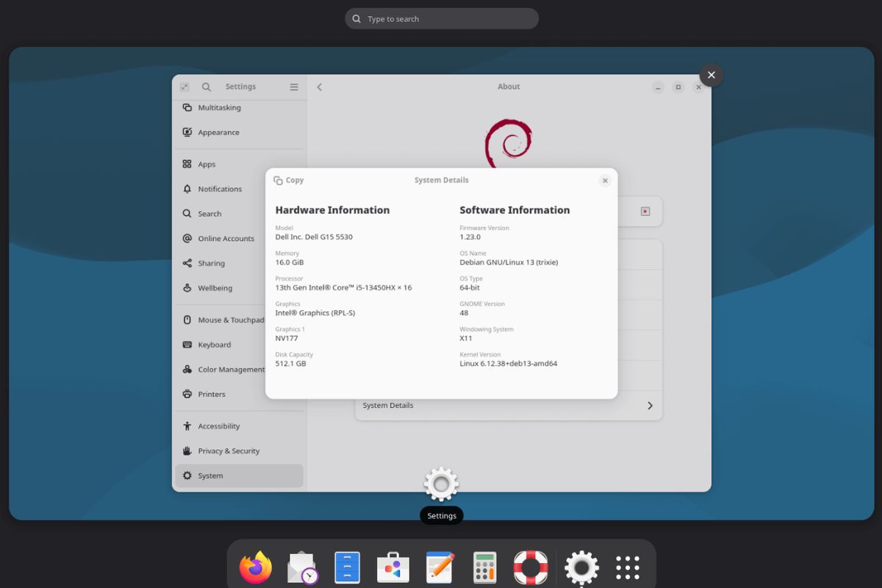882x588 pixels.
Task: Open Multitasking settings in the sidebar
Action: pos(239,107)
